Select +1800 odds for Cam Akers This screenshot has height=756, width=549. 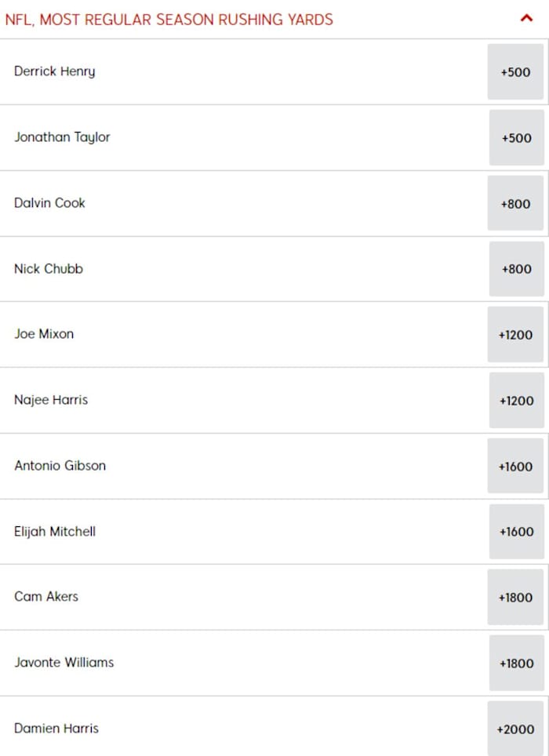click(516, 597)
